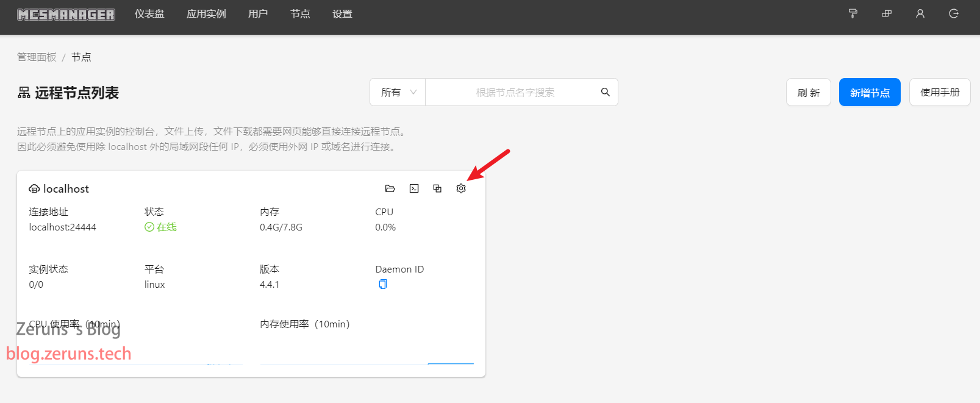Open the localhost node terminal icon
The height and width of the screenshot is (403, 980).
pyautogui.click(x=414, y=188)
